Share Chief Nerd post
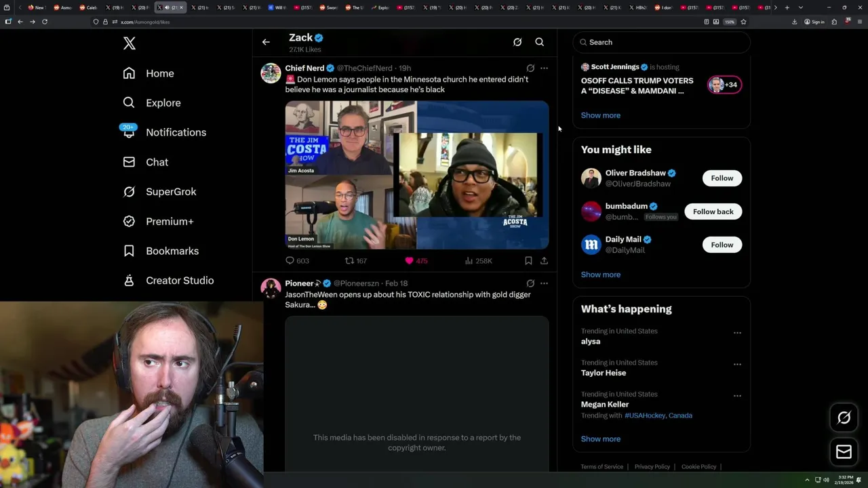868x488 pixels. coord(544,261)
